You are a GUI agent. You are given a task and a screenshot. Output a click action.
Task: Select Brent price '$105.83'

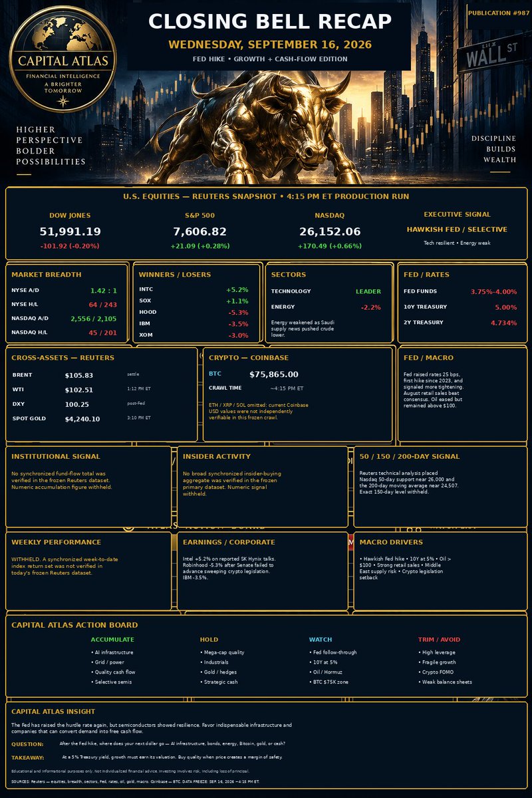pyautogui.click(x=80, y=375)
